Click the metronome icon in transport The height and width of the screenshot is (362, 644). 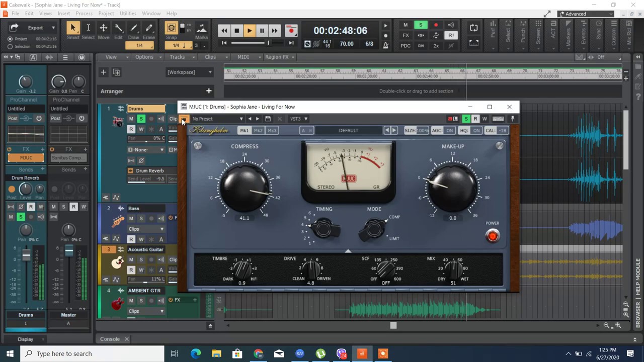(385, 45)
